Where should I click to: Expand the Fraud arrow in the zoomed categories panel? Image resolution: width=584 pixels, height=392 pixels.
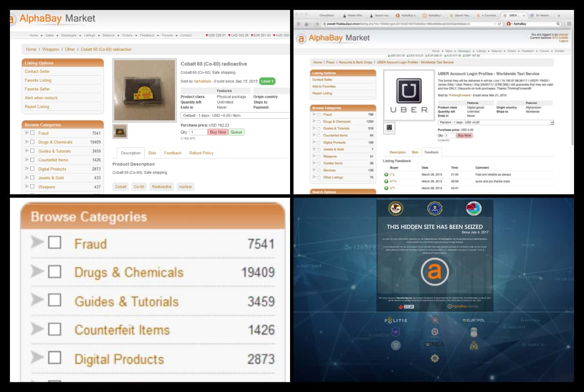coord(37,242)
